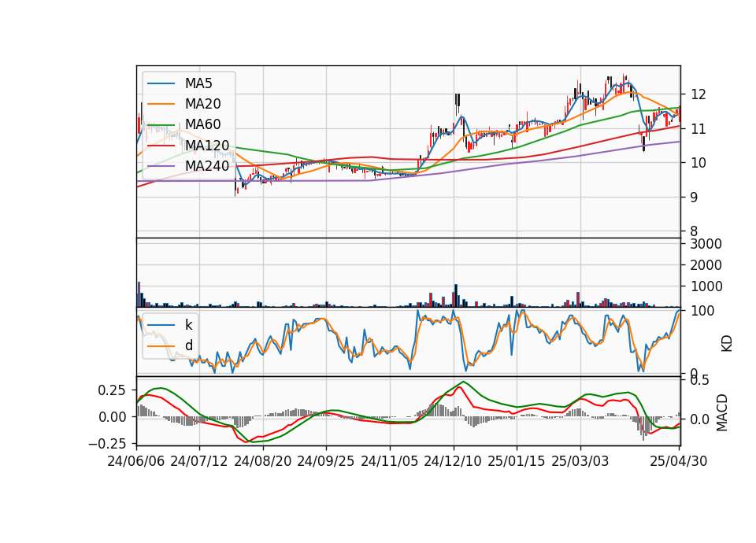Click the 24/11/05 date label
The height and width of the screenshot is (543, 756).
(x=389, y=461)
